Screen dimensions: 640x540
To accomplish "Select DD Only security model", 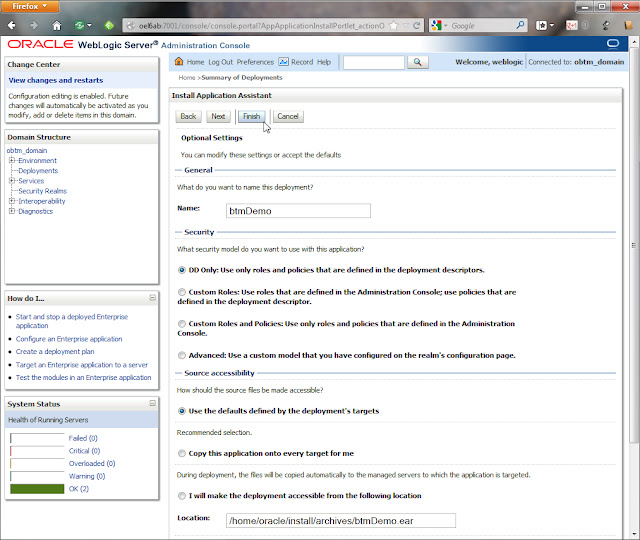I will tap(182, 270).
